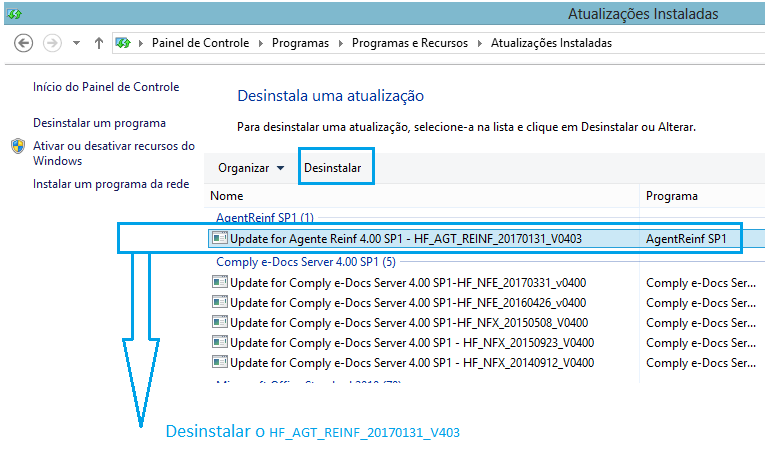Open Desinstalar um programa link

coord(99,123)
